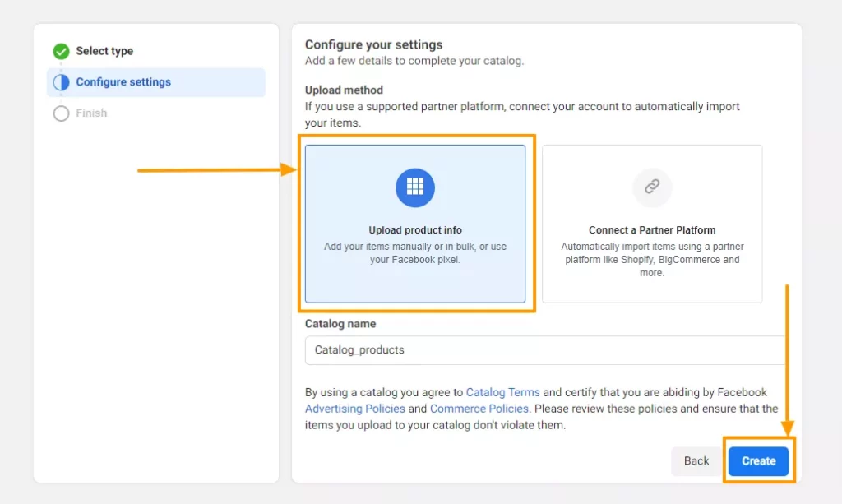Viewport: 842px width, 504px height.
Task: Click the Connect a Partner Platform title
Action: (652, 230)
